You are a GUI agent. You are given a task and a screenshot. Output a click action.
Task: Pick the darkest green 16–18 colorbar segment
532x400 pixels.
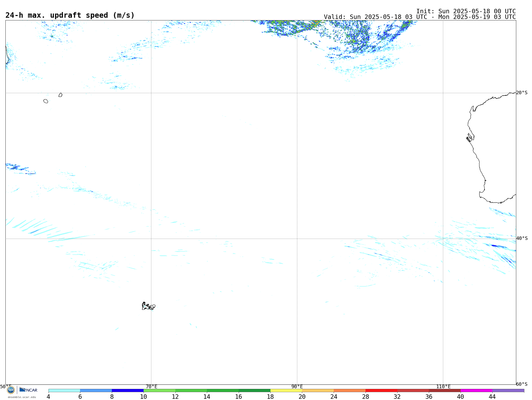click(x=254, y=391)
